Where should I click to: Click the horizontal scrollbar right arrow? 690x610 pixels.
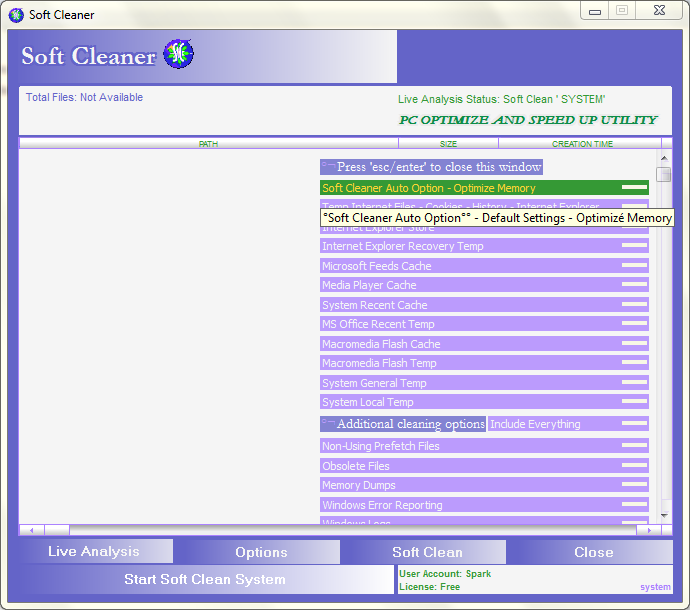point(649,530)
